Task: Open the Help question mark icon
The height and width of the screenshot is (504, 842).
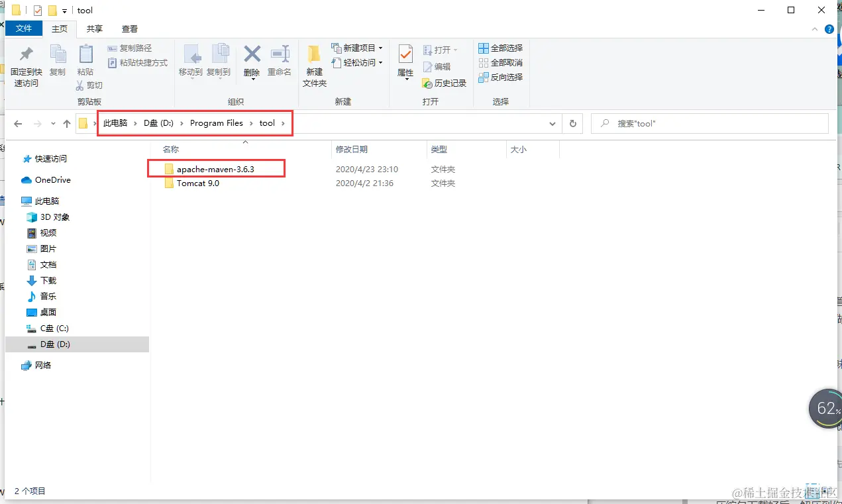Action: pos(828,29)
